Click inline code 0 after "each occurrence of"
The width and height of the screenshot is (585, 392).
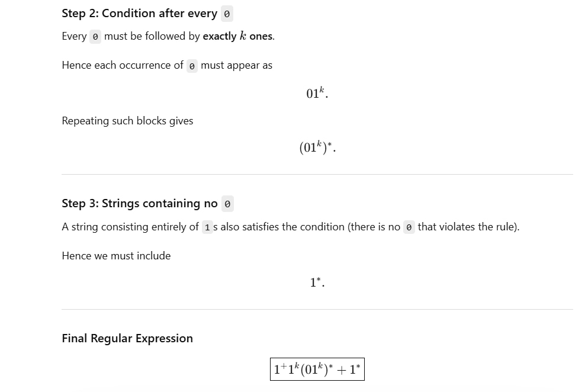pos(192,66)
